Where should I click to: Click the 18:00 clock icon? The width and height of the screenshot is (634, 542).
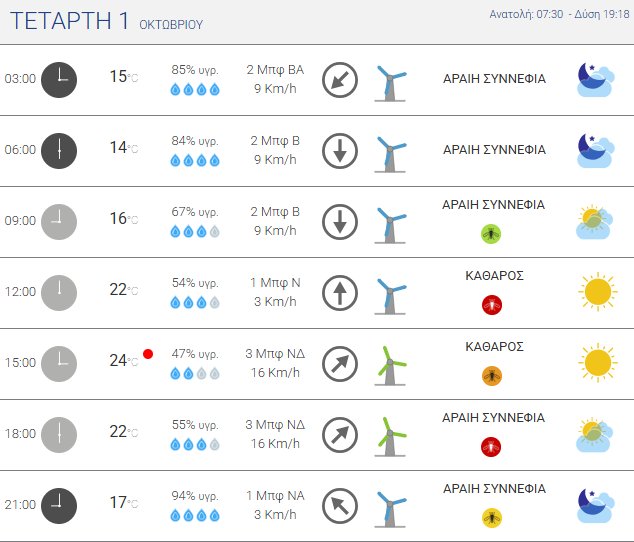click(59, 434)
